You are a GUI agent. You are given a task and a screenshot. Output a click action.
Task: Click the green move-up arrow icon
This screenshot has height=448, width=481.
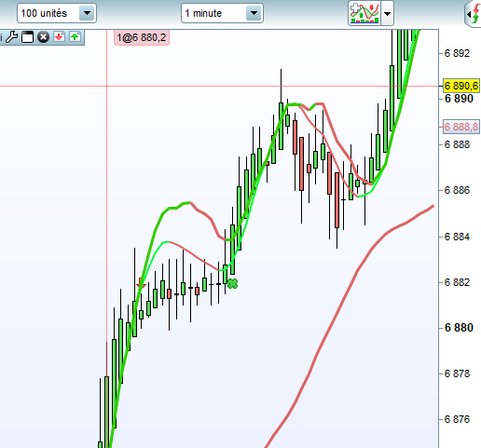[x=75, y=37]
